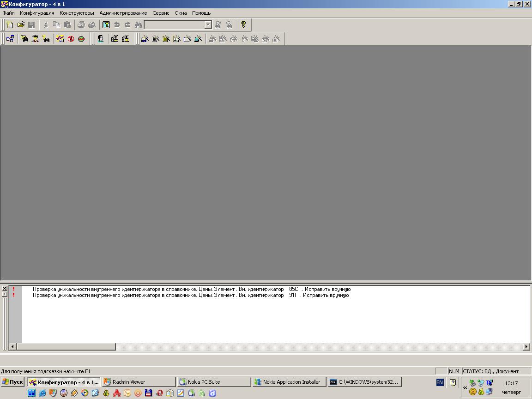Click the yellow question mark Help icon

(243, 25)
